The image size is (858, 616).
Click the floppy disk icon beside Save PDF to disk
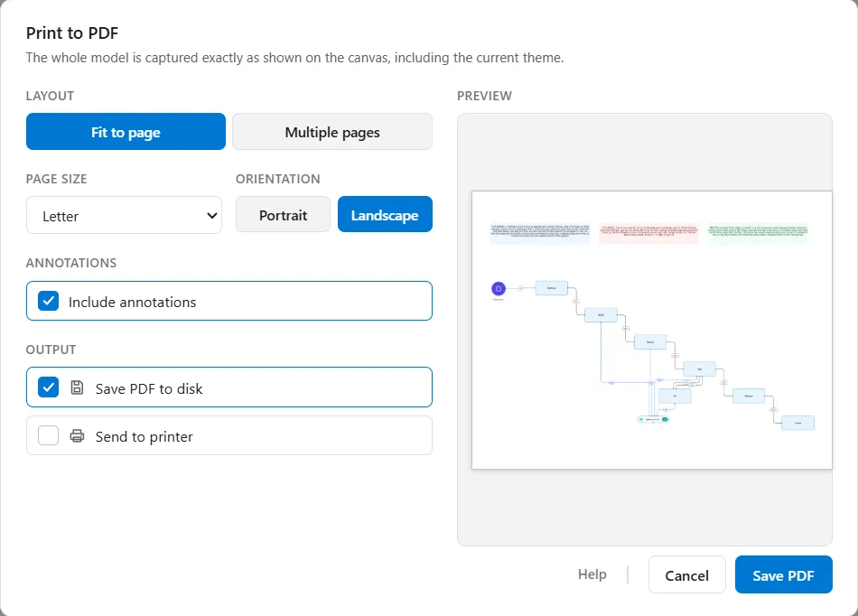[77, 387]
